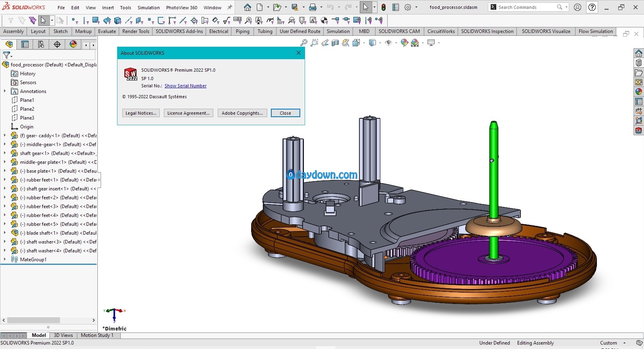Click the Zoom to Fit icon
The width and height of the screenshot is (644, 349).
304,43
